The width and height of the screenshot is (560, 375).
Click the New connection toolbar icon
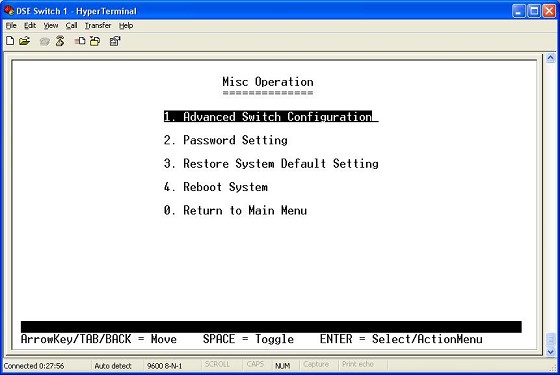[x=10, y=41]
